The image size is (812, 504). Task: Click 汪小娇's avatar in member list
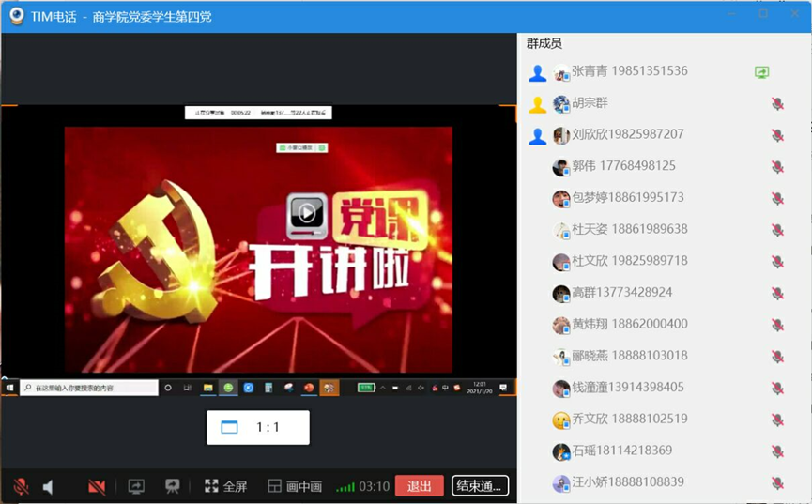point(561,483)
